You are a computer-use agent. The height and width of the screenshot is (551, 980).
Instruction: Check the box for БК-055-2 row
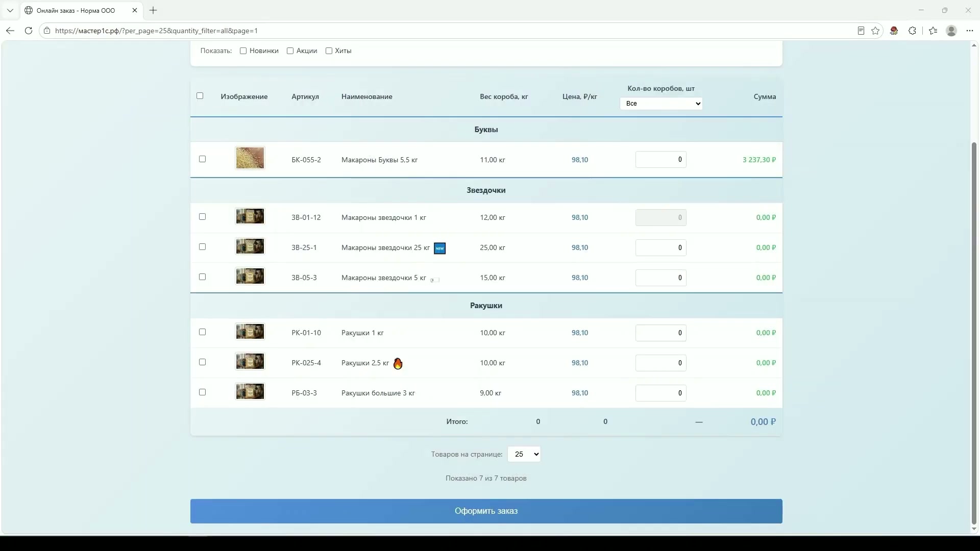(x=202, y=159)
